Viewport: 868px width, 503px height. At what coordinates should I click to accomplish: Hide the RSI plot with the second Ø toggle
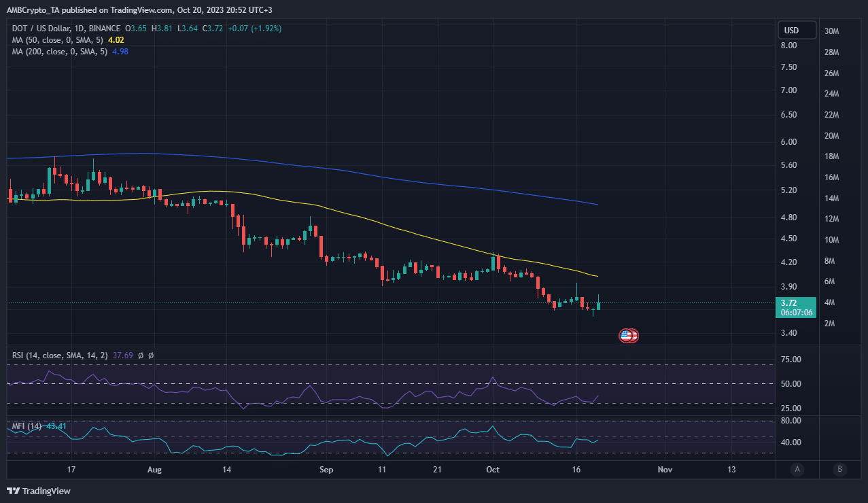(x=150, y=355)
